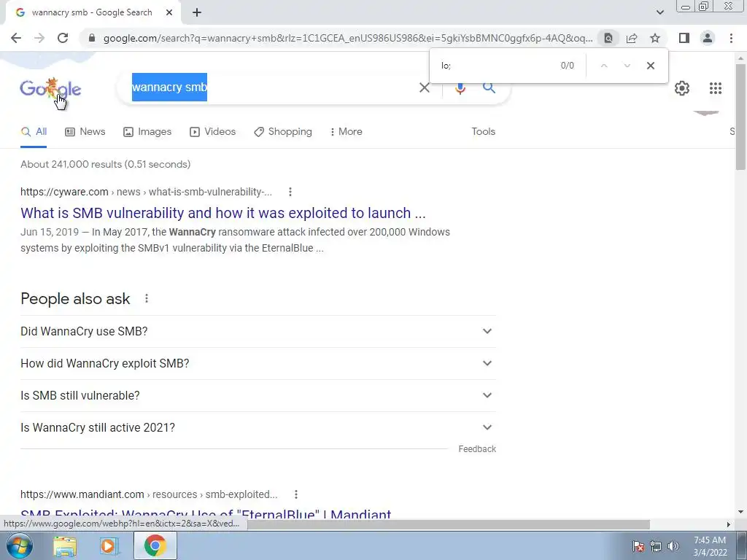Expand Is SMB still vulnerable? question
Image resolution: width=747 pixels, height=560 pixels.
coord(258,396)
